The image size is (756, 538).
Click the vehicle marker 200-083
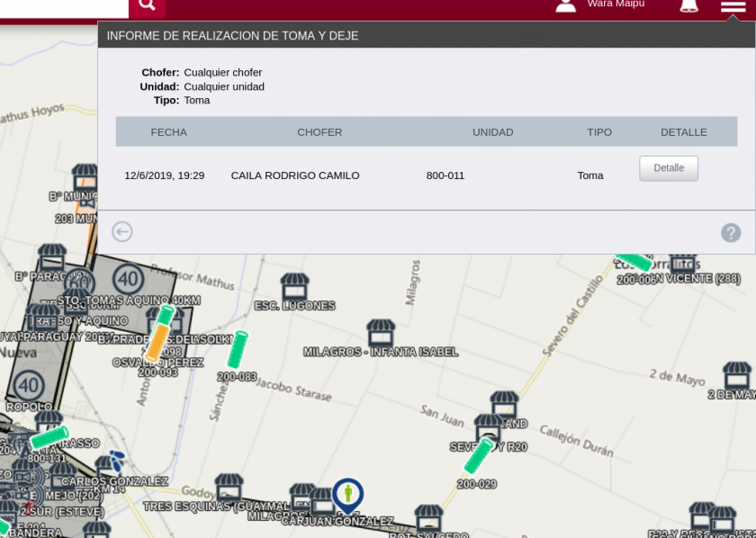coord(237,350)
